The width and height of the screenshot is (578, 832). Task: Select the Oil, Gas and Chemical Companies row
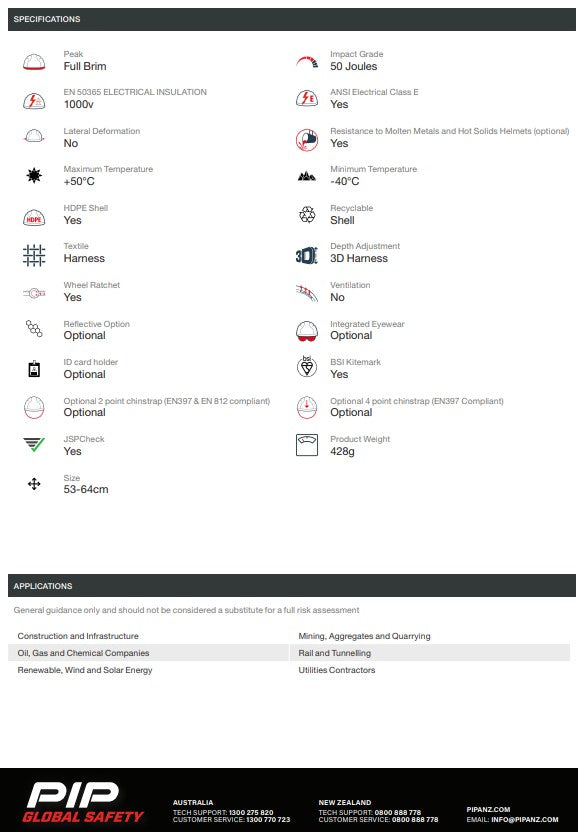click(x=148, y=653)
